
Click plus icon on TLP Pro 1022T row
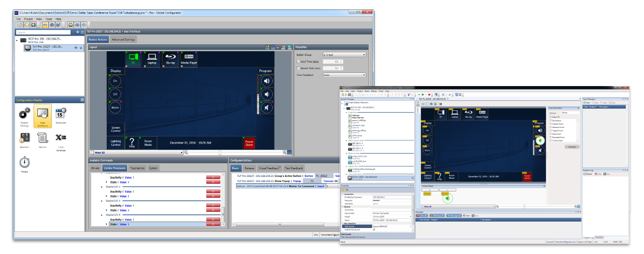[76, 48]
